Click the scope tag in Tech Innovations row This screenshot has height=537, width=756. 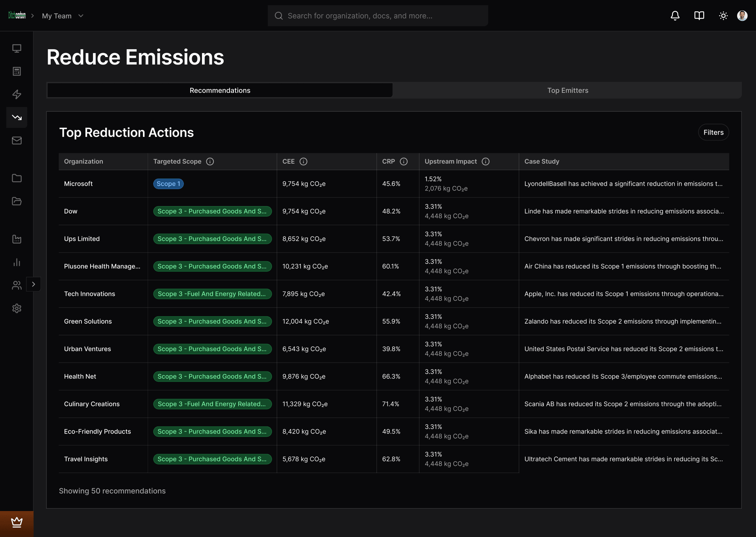point(212,294)
